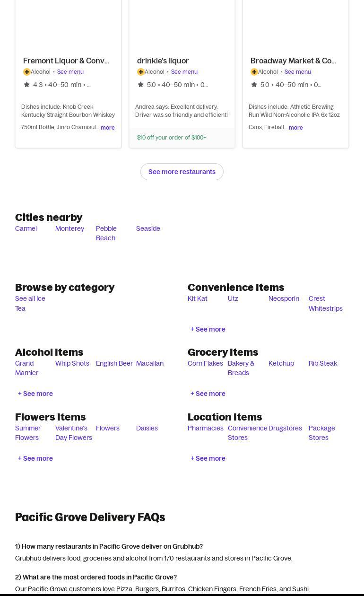The image size is (364, 596).
Task: Click the Kit Kat convenience item link
Action: [x=197, y=298]
